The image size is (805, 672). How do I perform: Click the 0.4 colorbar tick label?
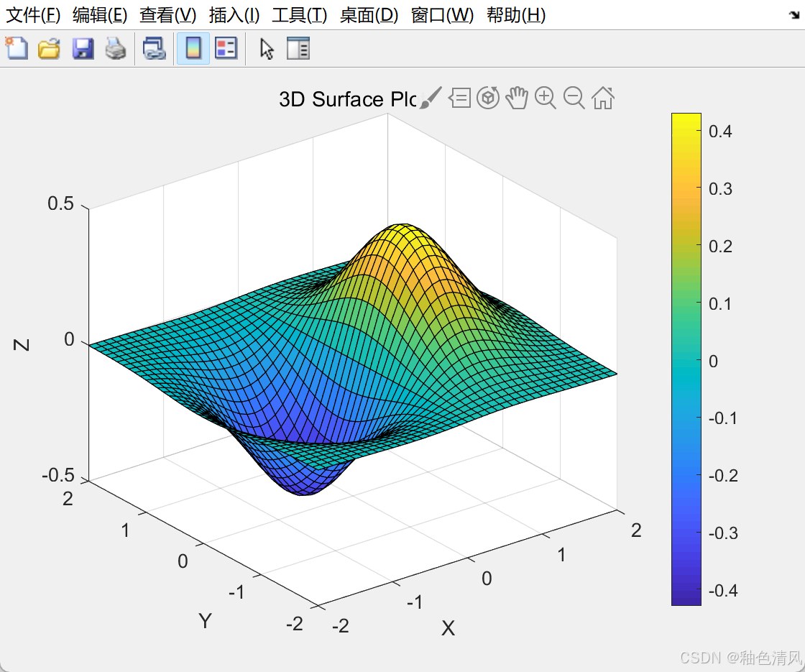[x=720, y=132]
